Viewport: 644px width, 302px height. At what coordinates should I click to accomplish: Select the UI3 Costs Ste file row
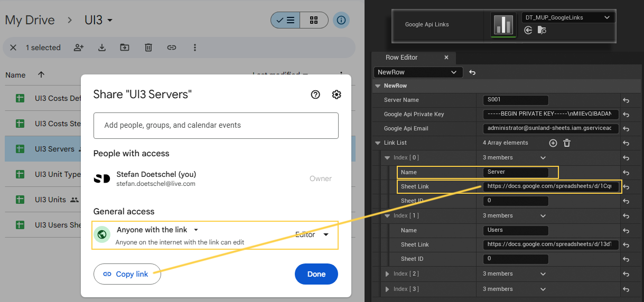click(43, 124)
